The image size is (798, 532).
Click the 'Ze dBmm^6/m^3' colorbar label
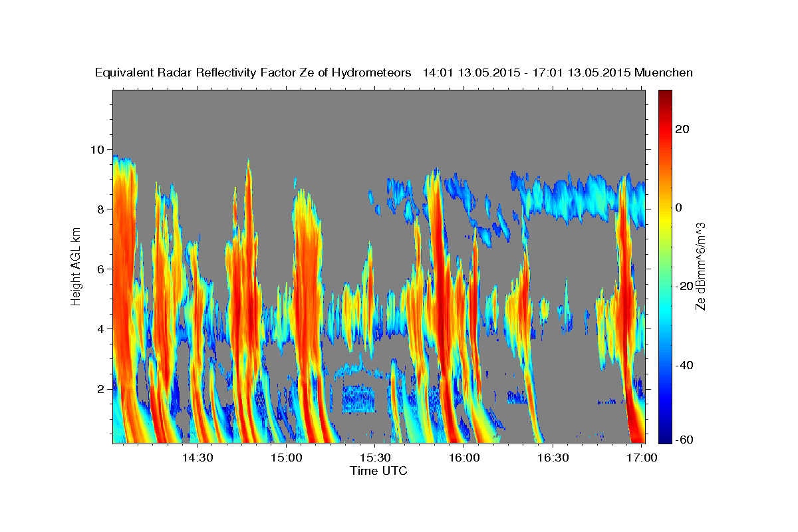tap(700, 266)
